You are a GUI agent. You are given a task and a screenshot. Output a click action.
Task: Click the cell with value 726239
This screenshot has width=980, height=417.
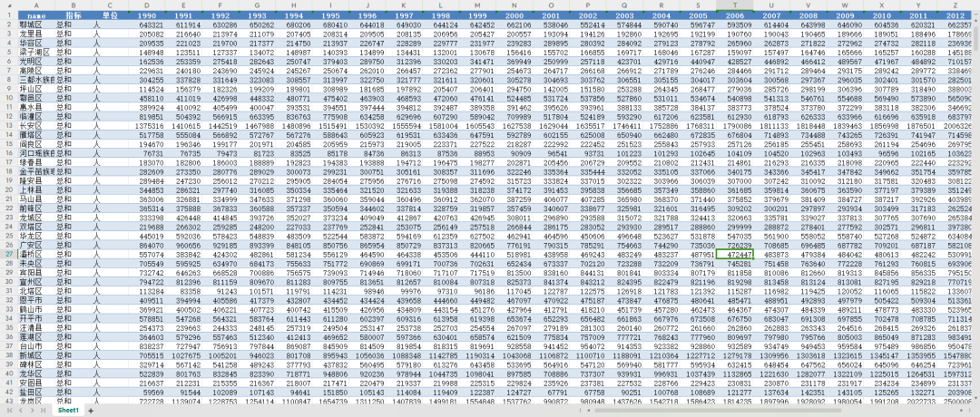point(734,246)
